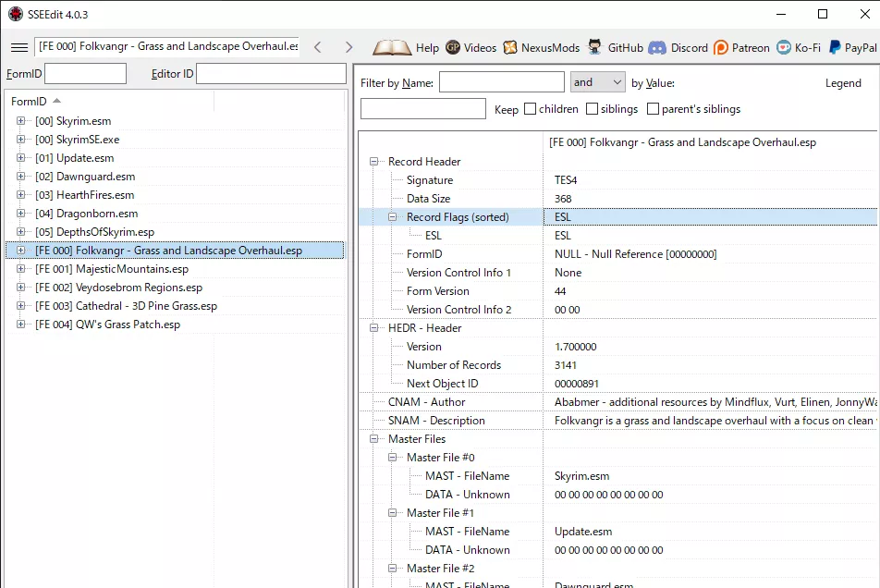Click Version value 1.700000
Screen dimensions: 880x588
575,347
